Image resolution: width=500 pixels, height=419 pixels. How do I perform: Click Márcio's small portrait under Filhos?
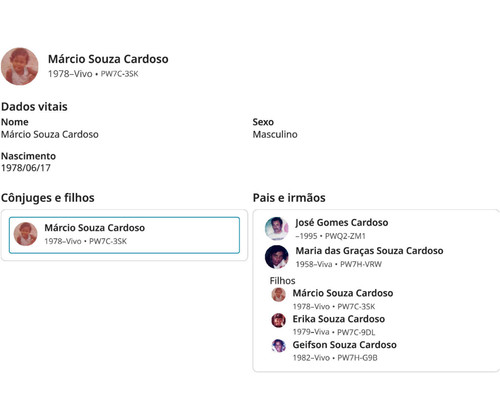pos(278,295)
